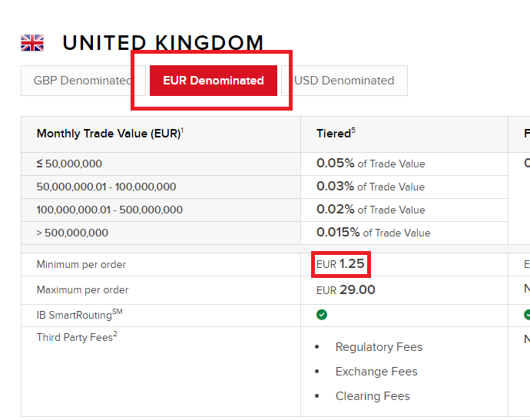Click the Regulatory Fees list item
This screenshot has height=420, width=530.
click(379, 347)
